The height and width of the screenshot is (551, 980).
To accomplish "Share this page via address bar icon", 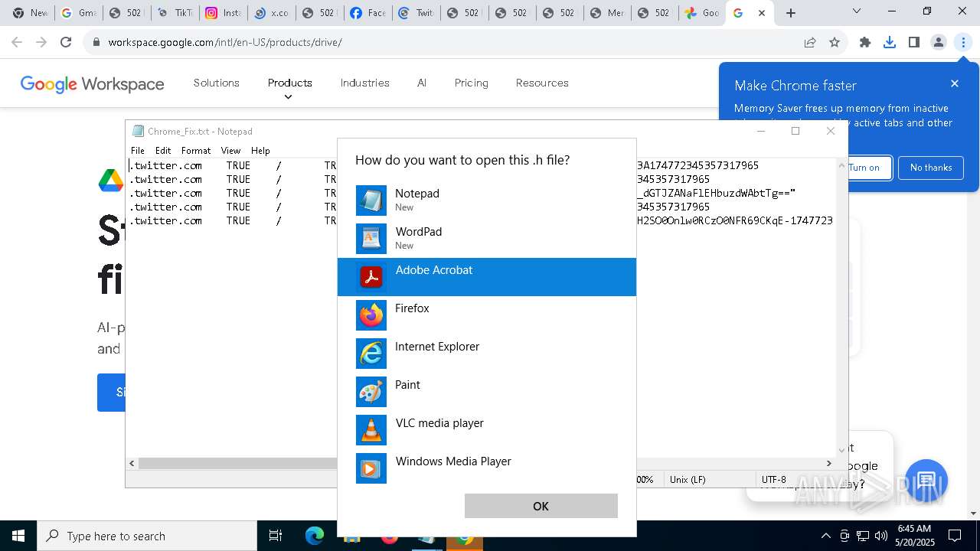I will [x=810, y=42].
